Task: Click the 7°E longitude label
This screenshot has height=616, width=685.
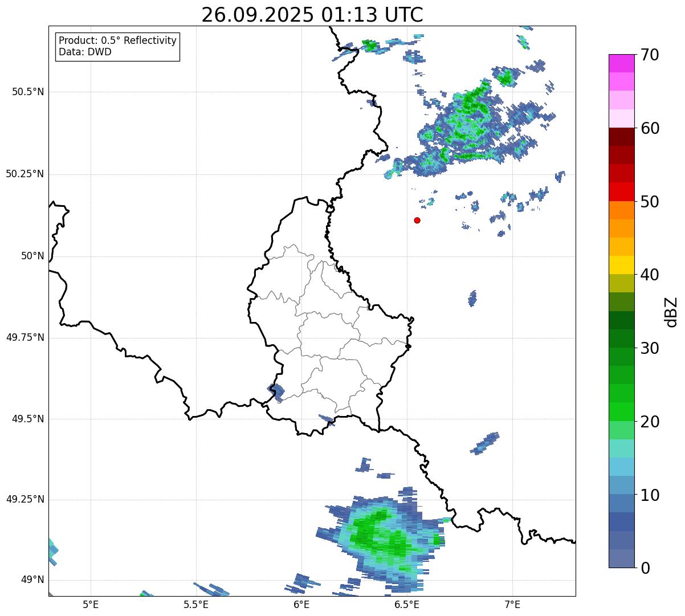Action: pos(512,604)
